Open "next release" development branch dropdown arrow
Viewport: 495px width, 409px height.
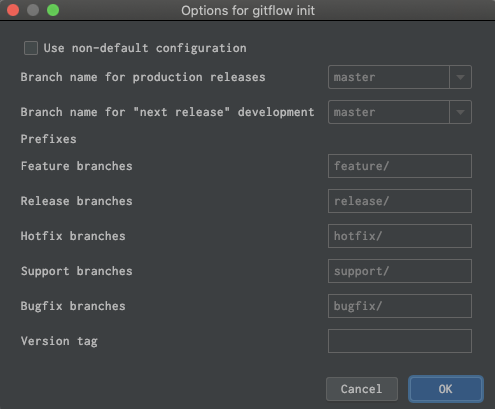(460, 112)
